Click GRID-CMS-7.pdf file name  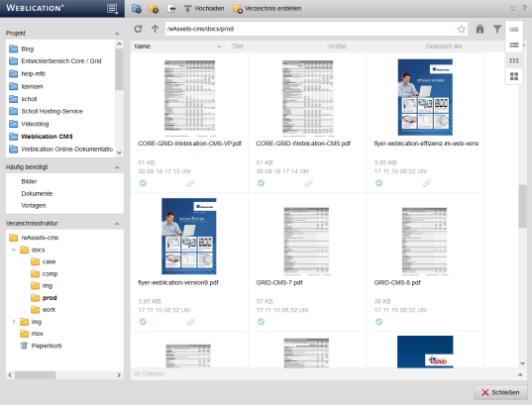(279, 282)
